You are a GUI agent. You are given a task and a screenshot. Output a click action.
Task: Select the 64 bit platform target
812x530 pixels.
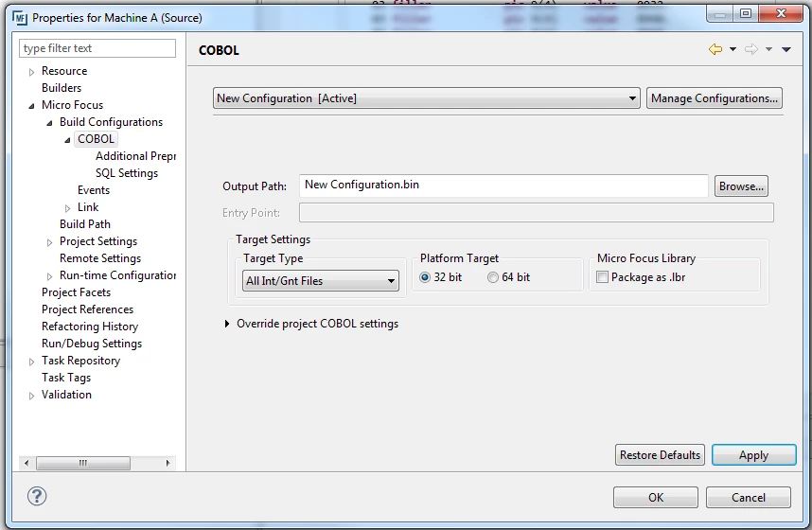492,277
